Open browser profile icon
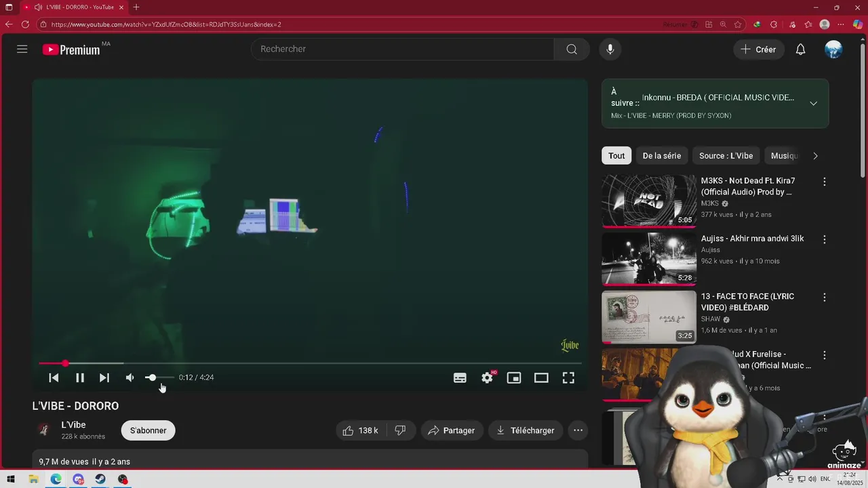This screenshot has width=868, height=488. tap(825, 24)
